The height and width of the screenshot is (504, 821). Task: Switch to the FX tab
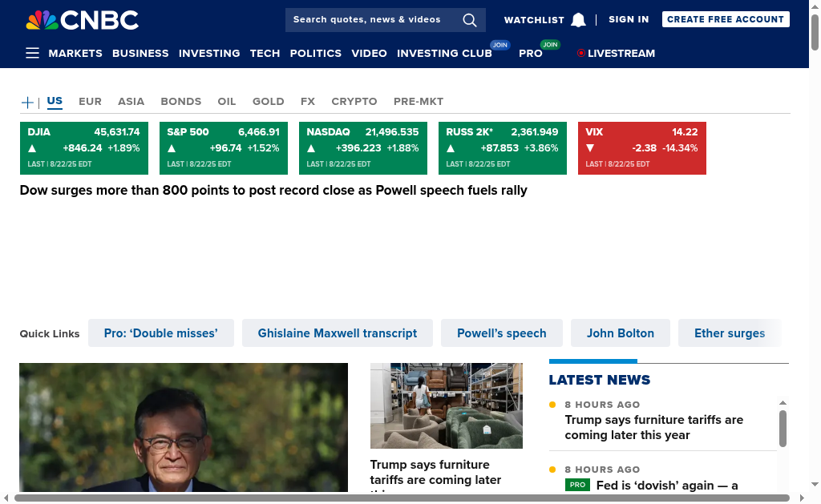[x=308, y=102]
